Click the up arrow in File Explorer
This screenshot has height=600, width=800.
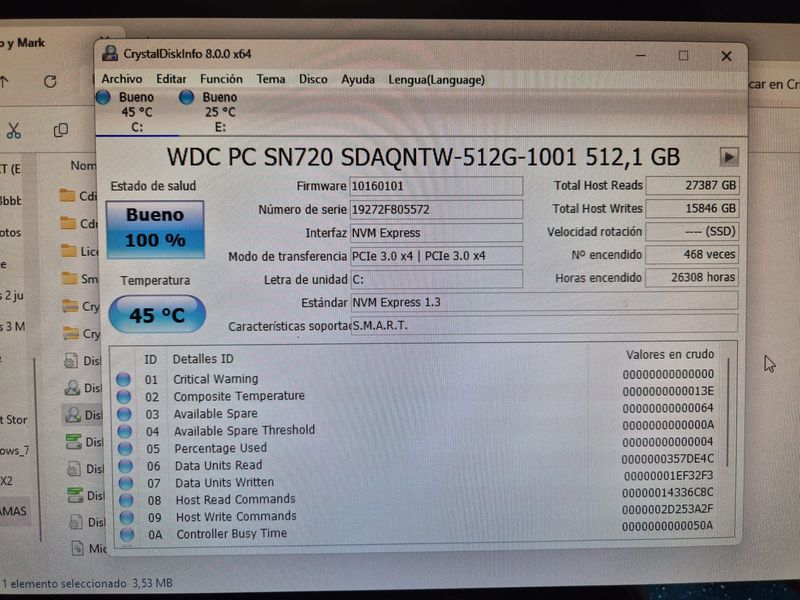(5, 81)
